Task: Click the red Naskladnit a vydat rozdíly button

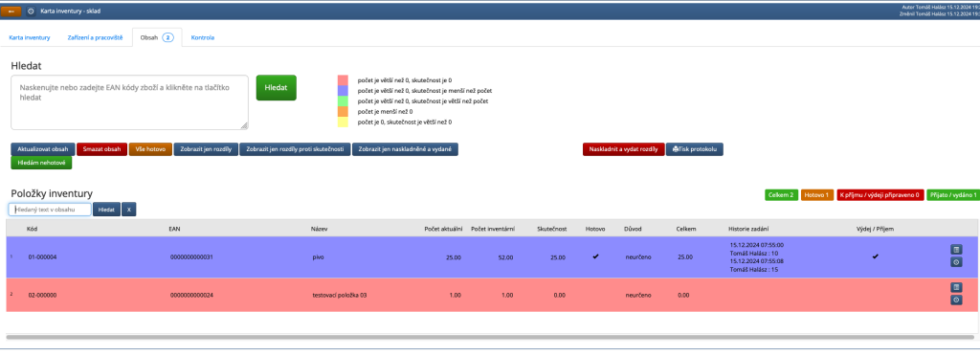Action: [623, 149]
